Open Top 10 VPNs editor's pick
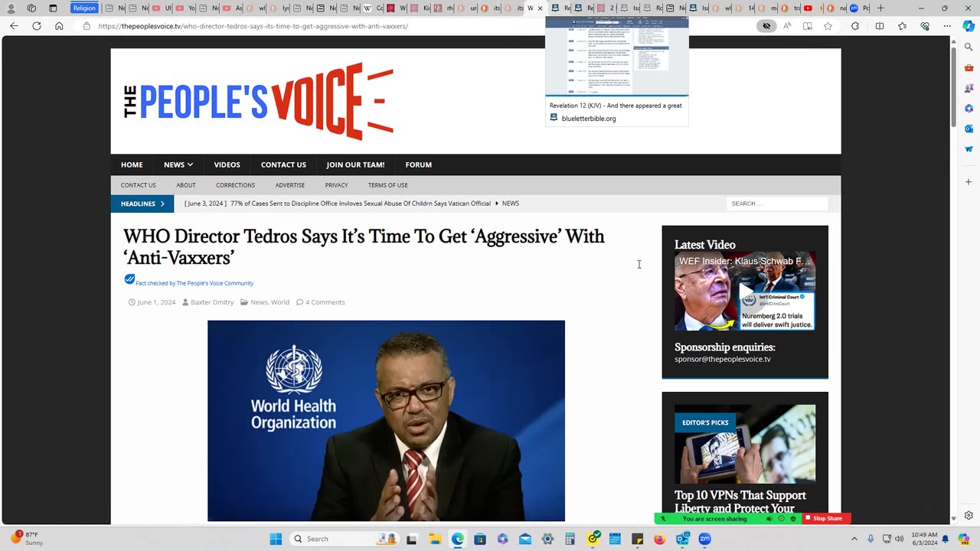 coord(740,502)
